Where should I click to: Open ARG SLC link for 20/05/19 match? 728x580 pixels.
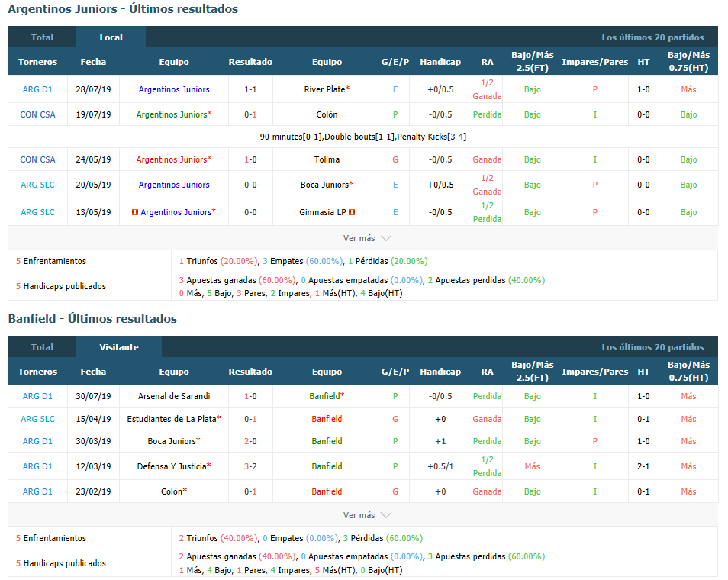(x=37, y=185)
